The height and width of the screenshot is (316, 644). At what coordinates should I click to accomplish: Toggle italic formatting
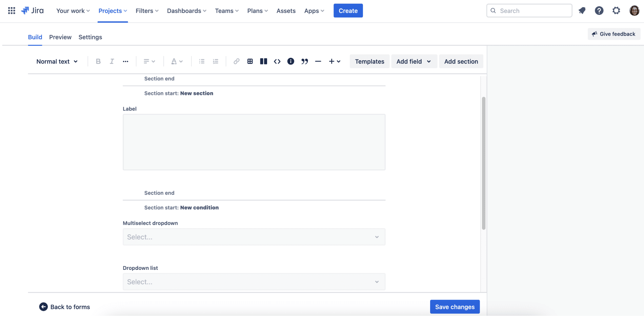pyautogui.click(x=112, y=61)
